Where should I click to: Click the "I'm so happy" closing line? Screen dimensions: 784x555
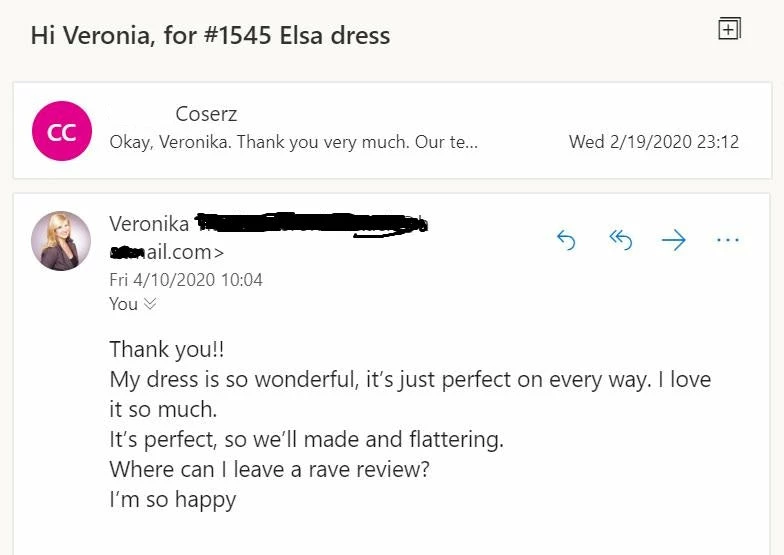point(172,499)
